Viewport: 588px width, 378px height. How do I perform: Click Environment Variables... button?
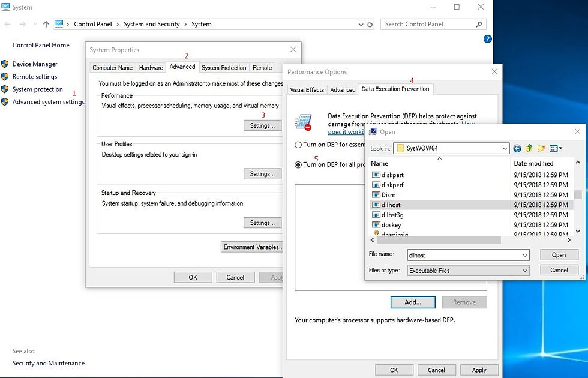(x=253, y=247)
